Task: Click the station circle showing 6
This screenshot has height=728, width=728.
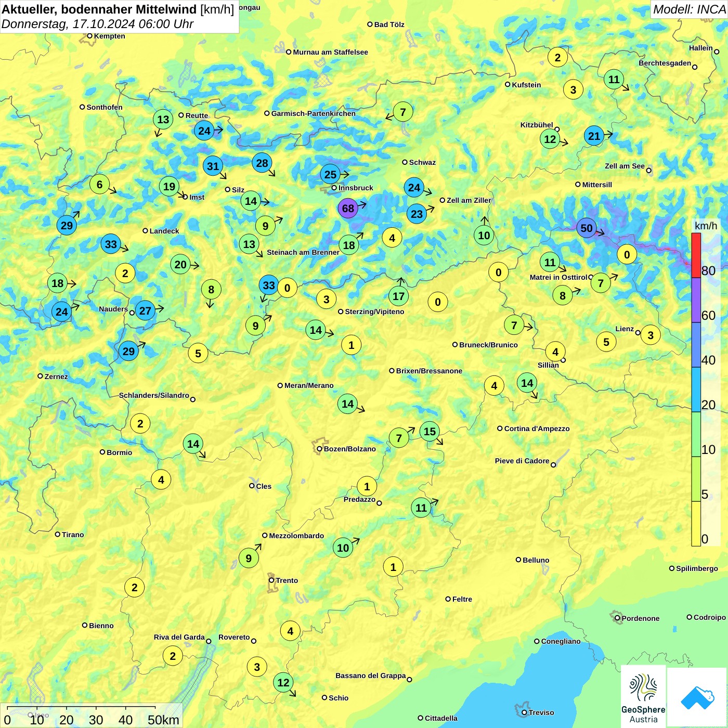Action: pyautogui.click(x=100, y=185)
